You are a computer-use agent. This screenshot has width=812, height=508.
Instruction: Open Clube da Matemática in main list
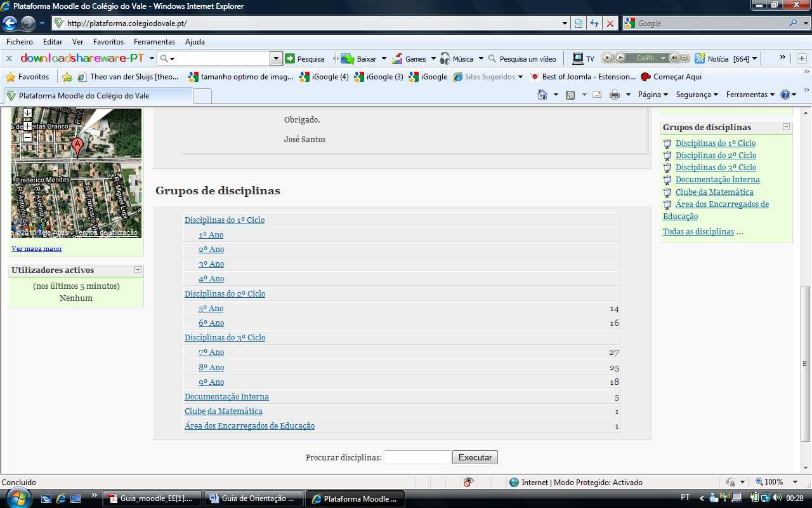tap(223, 411)
